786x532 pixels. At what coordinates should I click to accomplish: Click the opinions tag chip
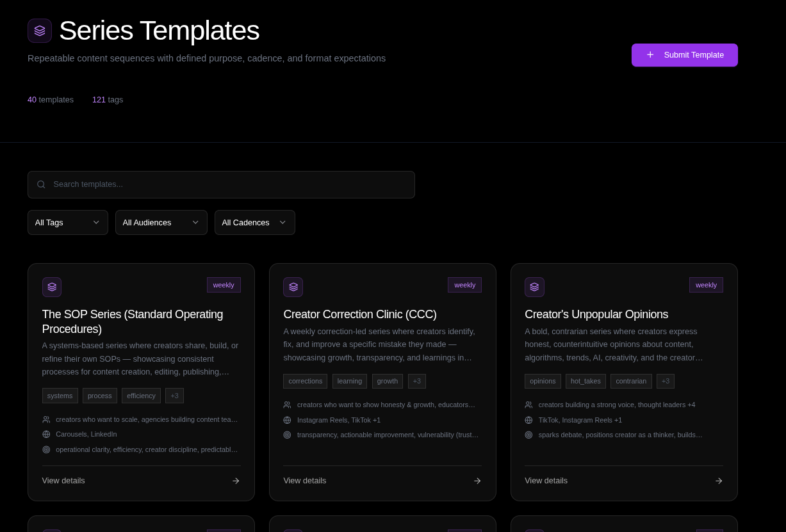click(543, 382)
